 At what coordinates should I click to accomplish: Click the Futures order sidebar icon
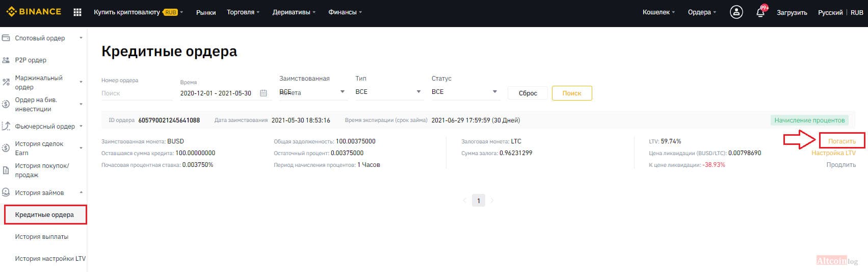click(6, 126)
